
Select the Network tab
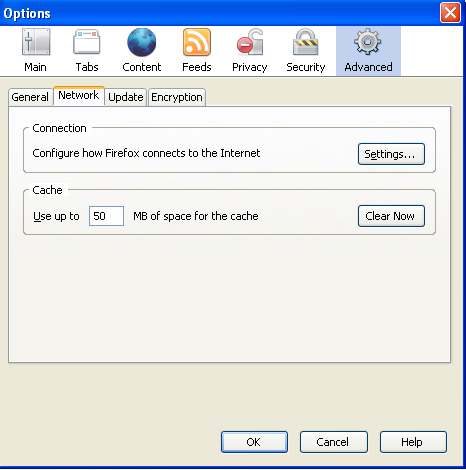point(79,96)
